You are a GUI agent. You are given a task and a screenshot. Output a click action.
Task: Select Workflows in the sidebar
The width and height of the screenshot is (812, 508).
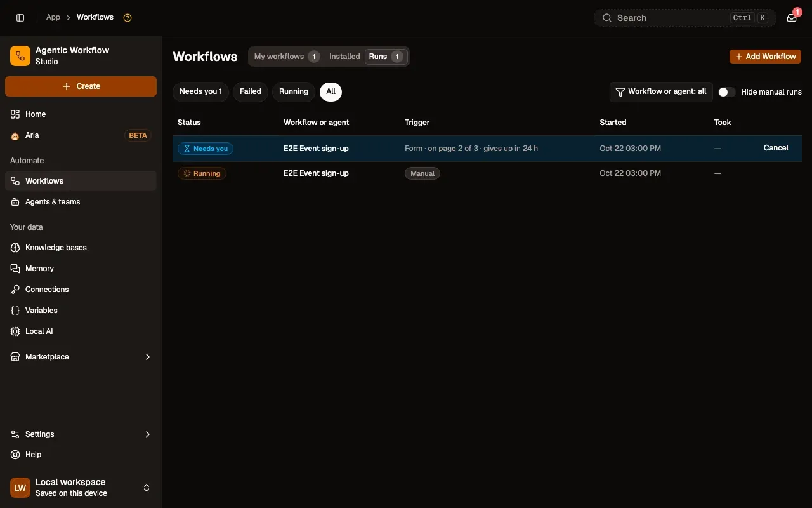click(x=81, y=181)
